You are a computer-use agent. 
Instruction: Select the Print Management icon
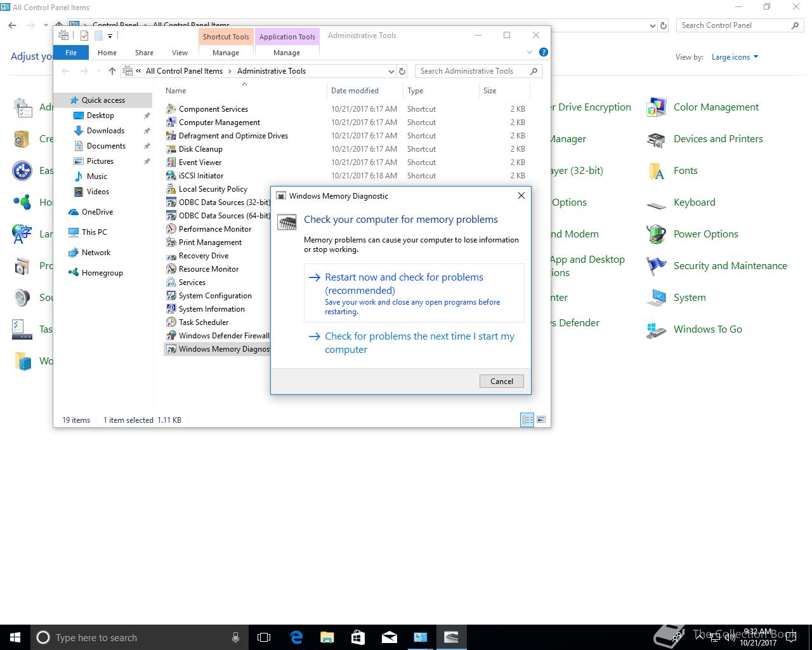pyautogui.click(x=171, y=242)
